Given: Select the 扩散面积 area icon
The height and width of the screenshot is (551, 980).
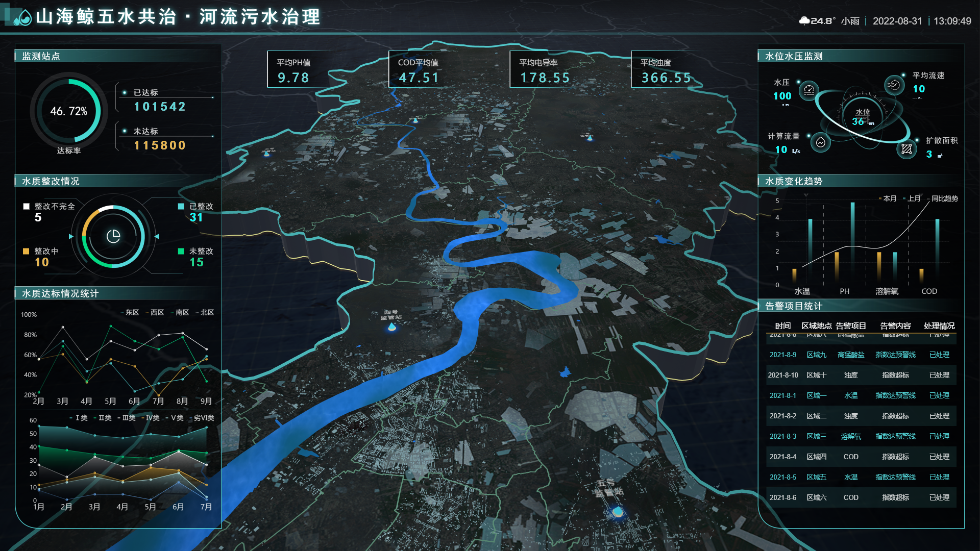Looking at the screenshot, I should pos(906,149).
